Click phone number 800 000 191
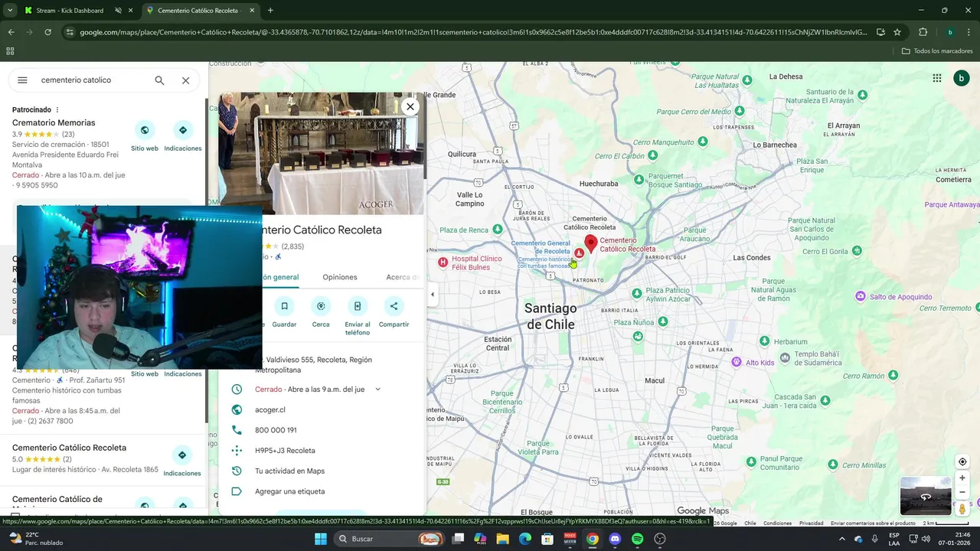 276,430
